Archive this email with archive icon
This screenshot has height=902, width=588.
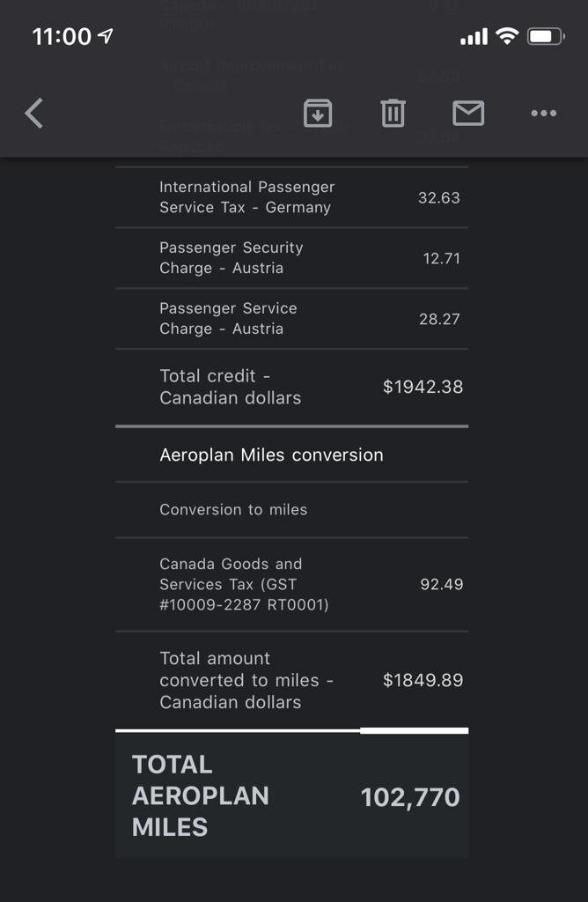tap(318, 113)
